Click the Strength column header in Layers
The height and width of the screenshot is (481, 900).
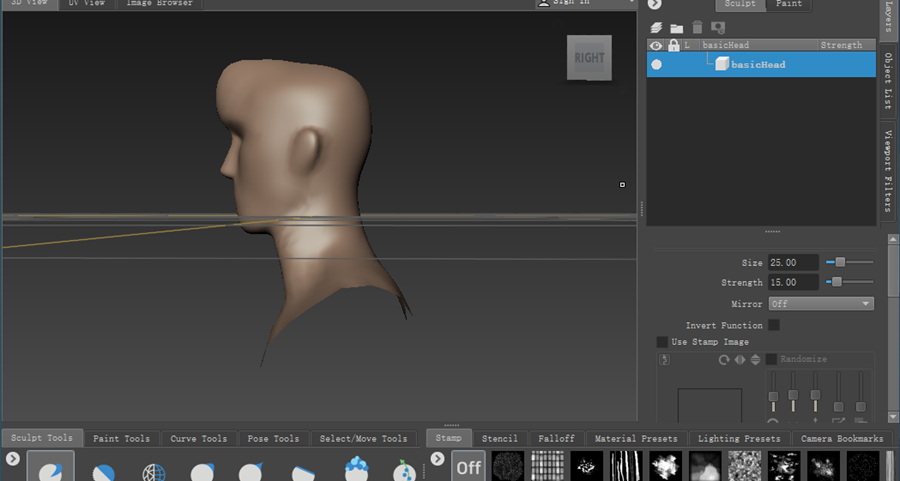[x=846, y=45]
